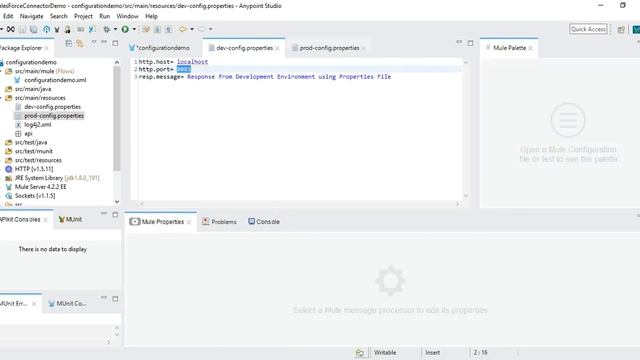Click the green Run button icon
Viewport: 640px width, 360px height.
tap(125, 29)
